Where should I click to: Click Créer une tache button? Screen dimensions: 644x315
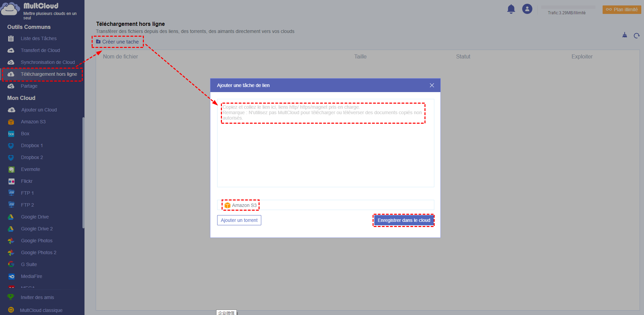point(117,42)
